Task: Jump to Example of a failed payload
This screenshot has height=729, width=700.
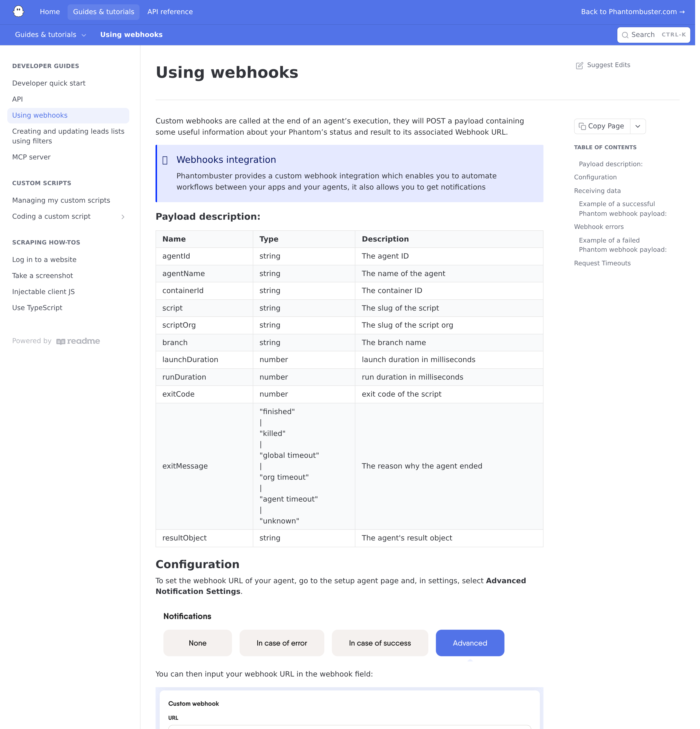Action: (x=623, y=245)
